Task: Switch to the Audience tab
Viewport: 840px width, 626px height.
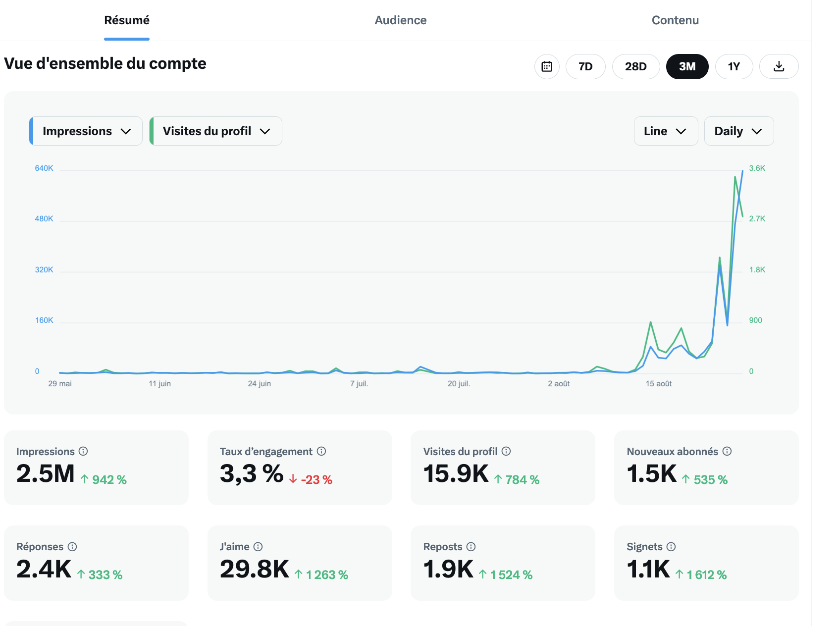Action: (400, 20)
